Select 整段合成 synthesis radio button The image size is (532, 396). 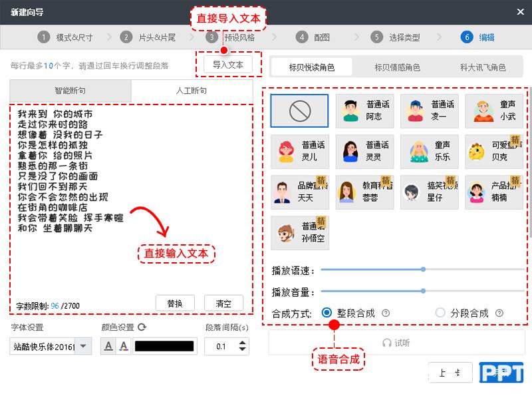click(327, 312)
